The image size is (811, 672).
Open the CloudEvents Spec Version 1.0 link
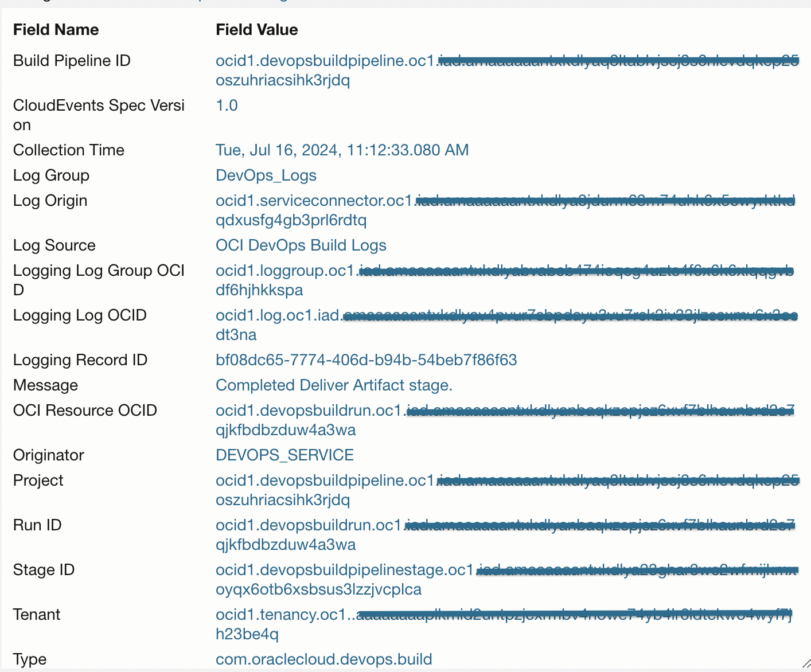[x=227, y=106]
